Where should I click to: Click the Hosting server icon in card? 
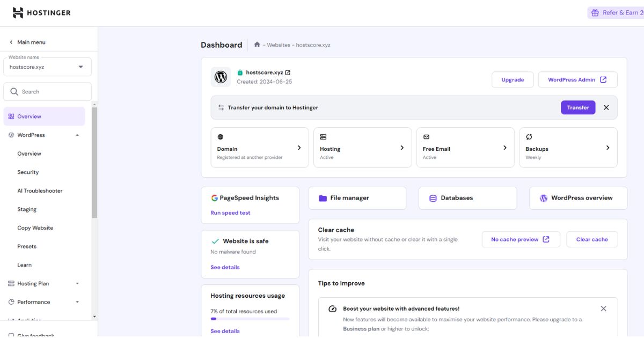coord(323,137)
